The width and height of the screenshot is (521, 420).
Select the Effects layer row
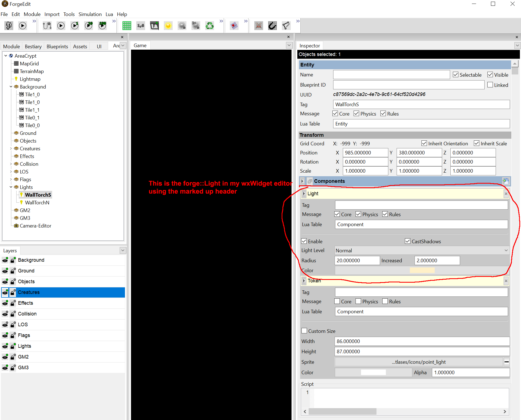coord(63,303)
